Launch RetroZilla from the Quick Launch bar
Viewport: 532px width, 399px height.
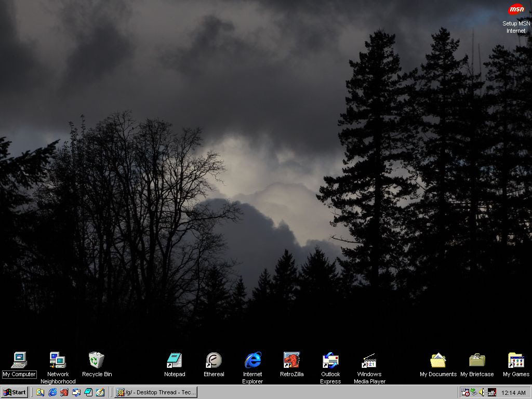pos(64,393)
